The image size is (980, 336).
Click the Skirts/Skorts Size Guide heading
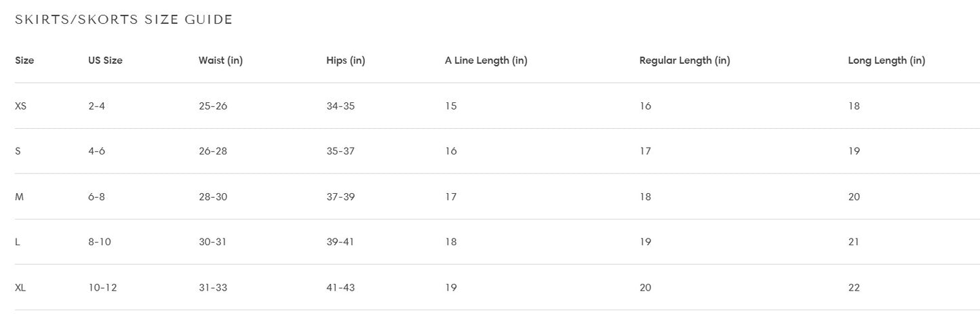(x=123, y=20)
